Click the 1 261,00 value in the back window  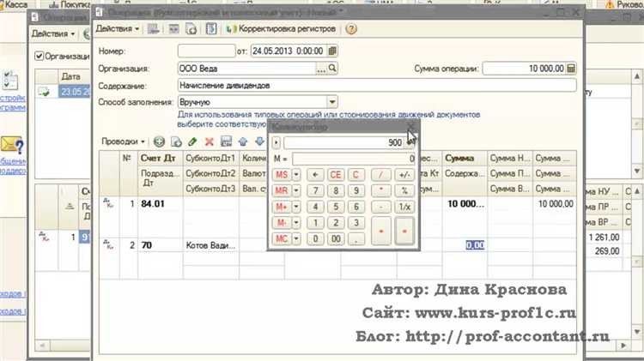coord(604,238)
